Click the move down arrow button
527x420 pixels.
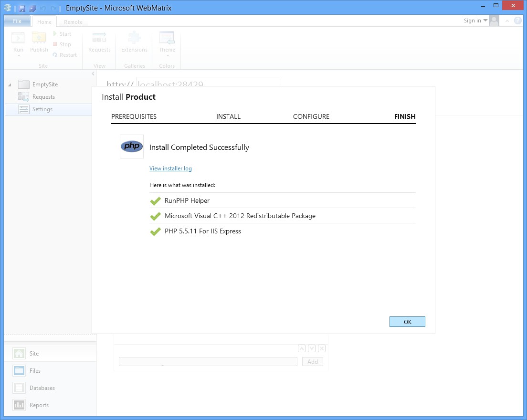312,348
